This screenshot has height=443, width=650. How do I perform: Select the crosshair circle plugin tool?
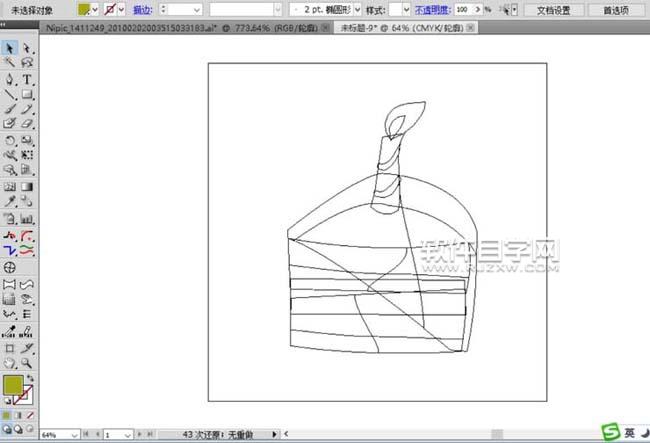click(9, 267)
